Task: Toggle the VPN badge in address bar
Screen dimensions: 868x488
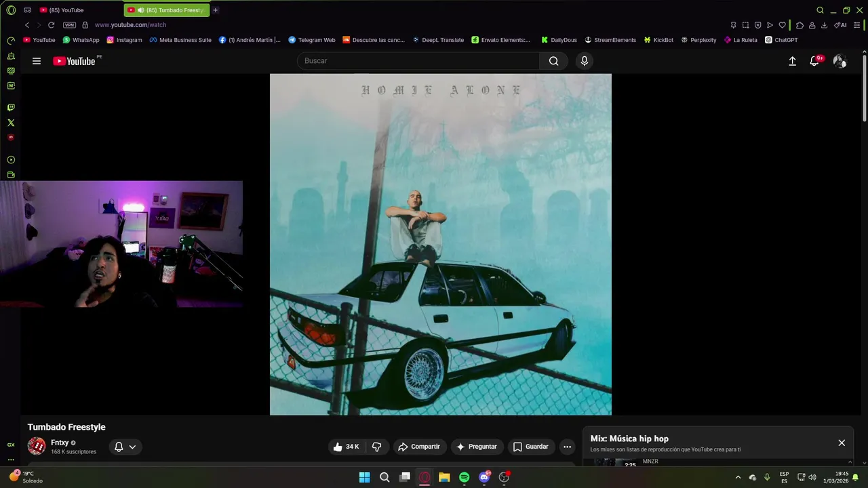Action: (69, 25)
